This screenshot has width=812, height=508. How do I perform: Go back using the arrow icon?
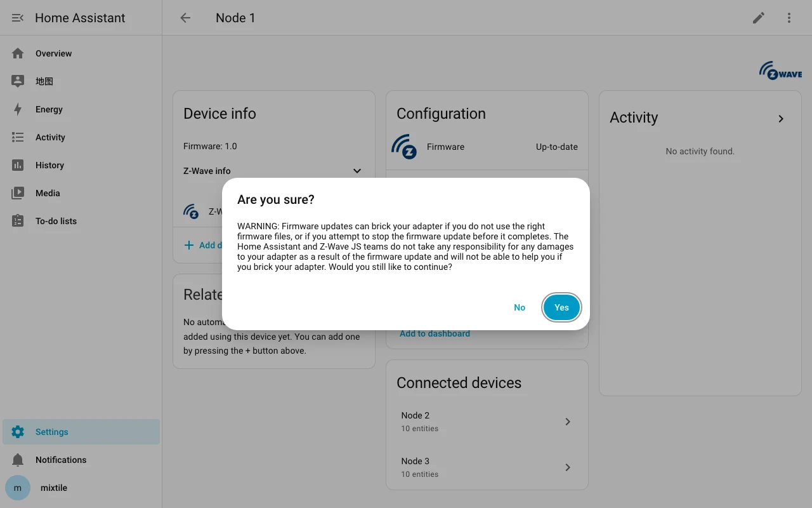(x=185, y=18)
